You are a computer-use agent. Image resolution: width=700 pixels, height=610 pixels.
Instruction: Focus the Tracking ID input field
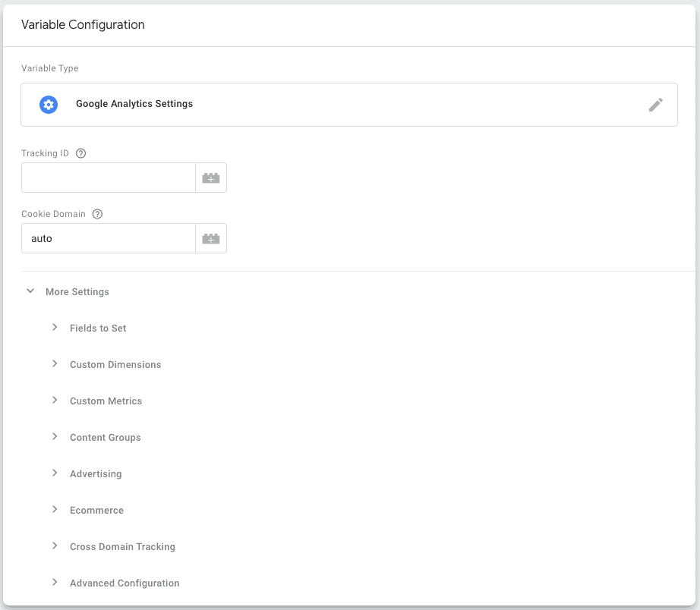109,178
